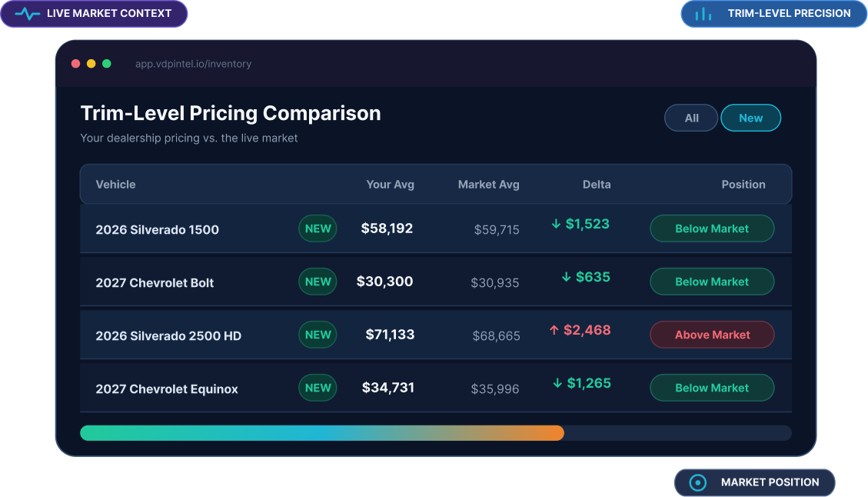Sort by the Vehicle column header
The image size is (868, 497).
point(115,185)
